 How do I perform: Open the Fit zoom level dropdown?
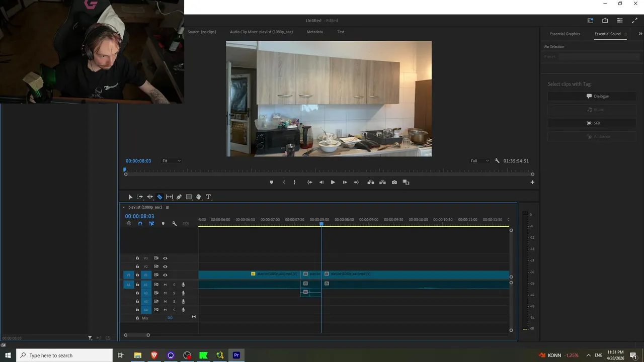pyautogui.click(x=171, y=161)
